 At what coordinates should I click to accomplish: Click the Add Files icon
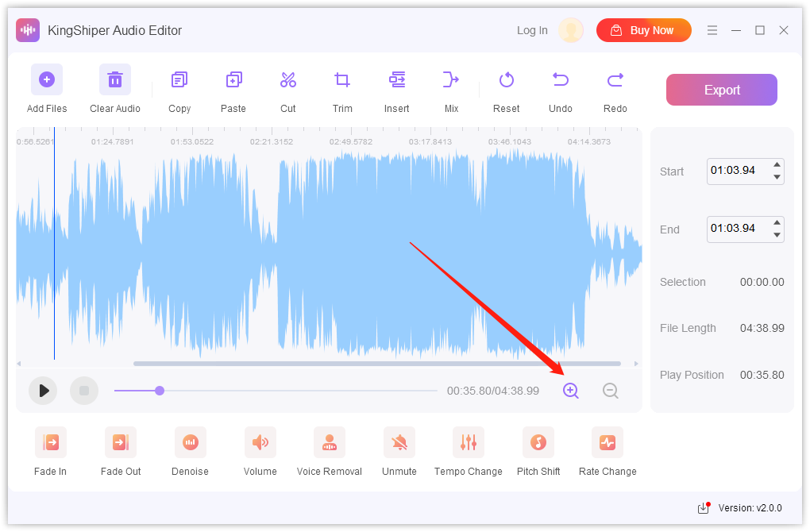click(x=47, y=79)
